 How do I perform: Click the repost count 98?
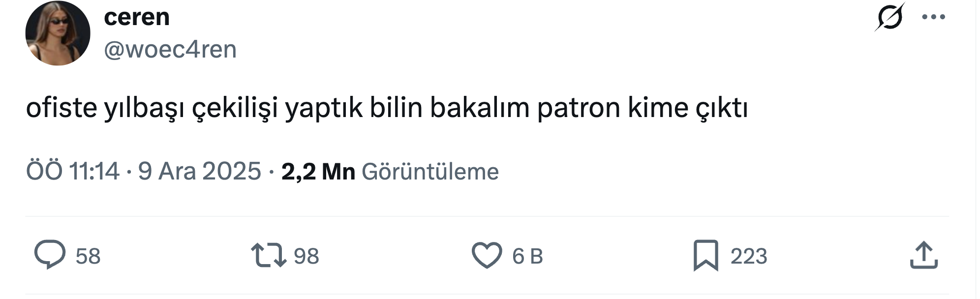point(306,256)
